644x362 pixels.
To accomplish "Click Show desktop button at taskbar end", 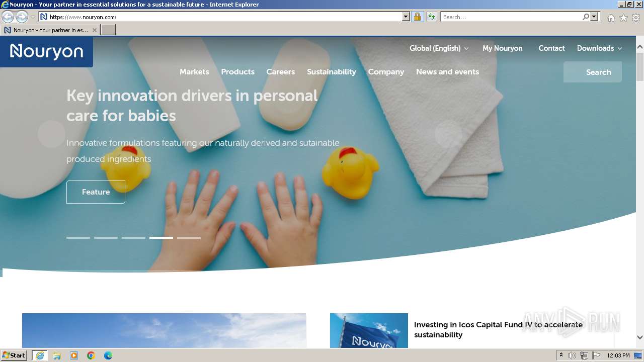I will pyautogui.click(x=638, y=355).
